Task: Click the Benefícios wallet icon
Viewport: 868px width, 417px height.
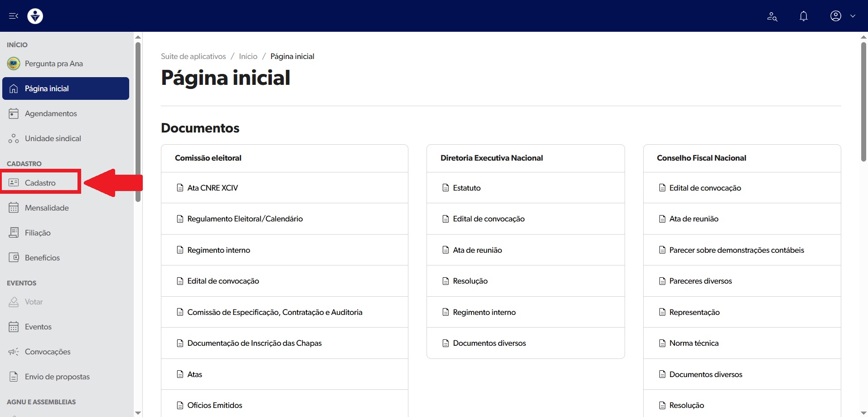Action: (14, 258)
